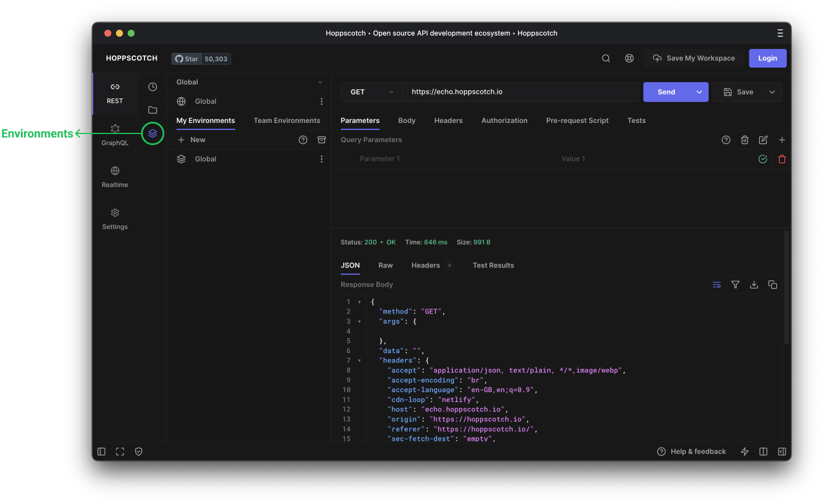The image size is (824, 504).
Task: Select the JSON response tab
Action: tap(350, 265)
